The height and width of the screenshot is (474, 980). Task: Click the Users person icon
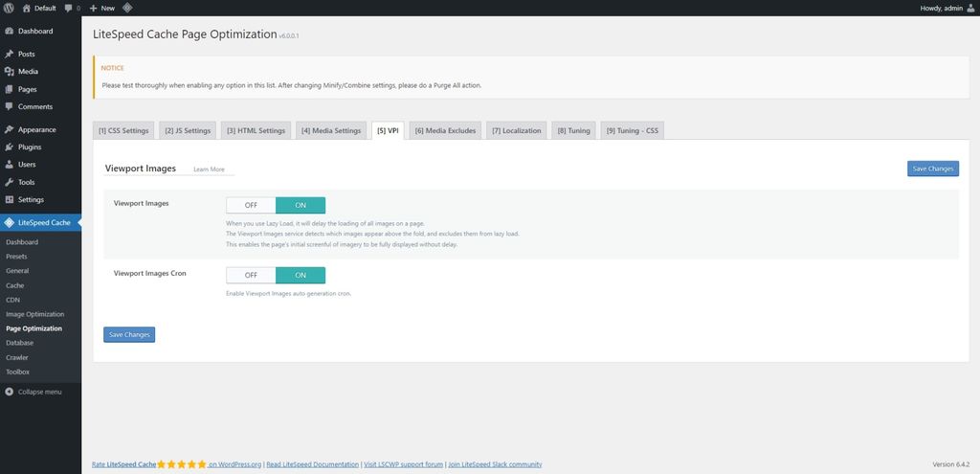(10, 165)
